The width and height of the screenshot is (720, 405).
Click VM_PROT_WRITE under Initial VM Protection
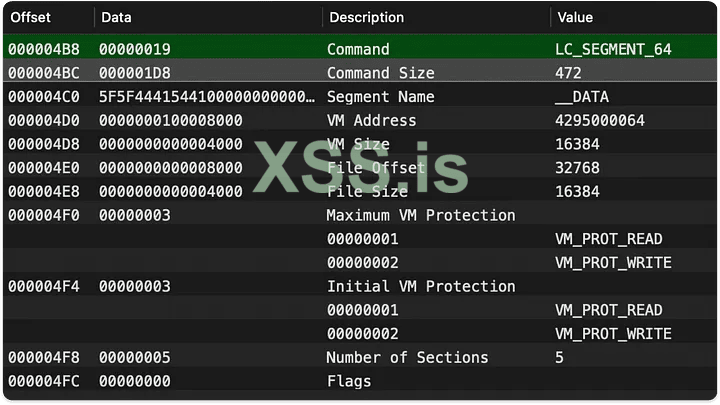[x=613, y=333]
